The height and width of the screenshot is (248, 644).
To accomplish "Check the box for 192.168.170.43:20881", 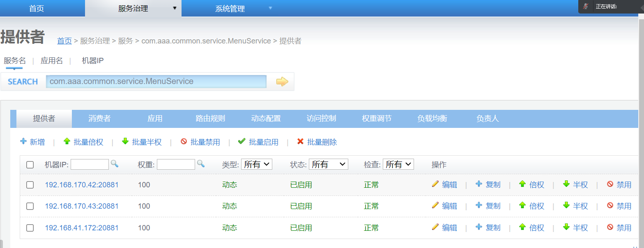I will point(30,206).
